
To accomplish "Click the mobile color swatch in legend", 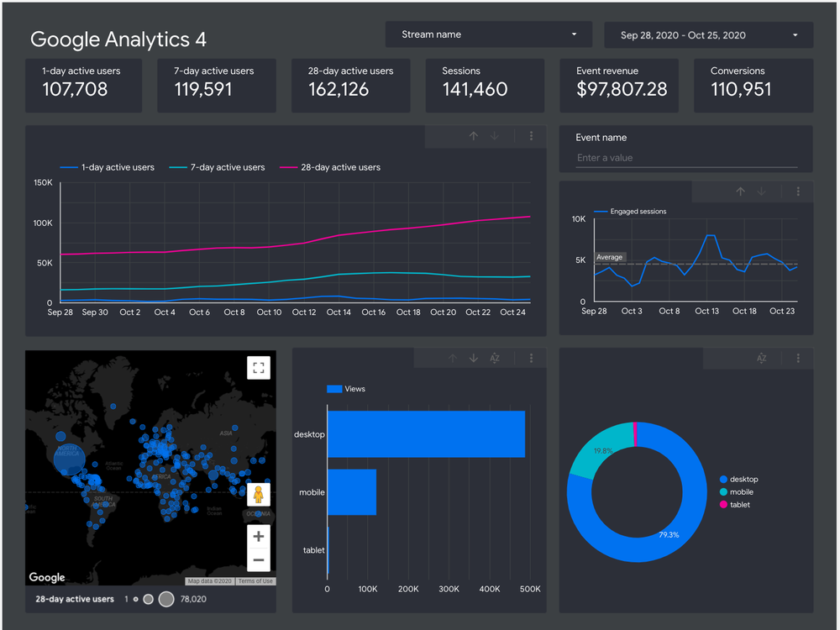I will point(723,492).
